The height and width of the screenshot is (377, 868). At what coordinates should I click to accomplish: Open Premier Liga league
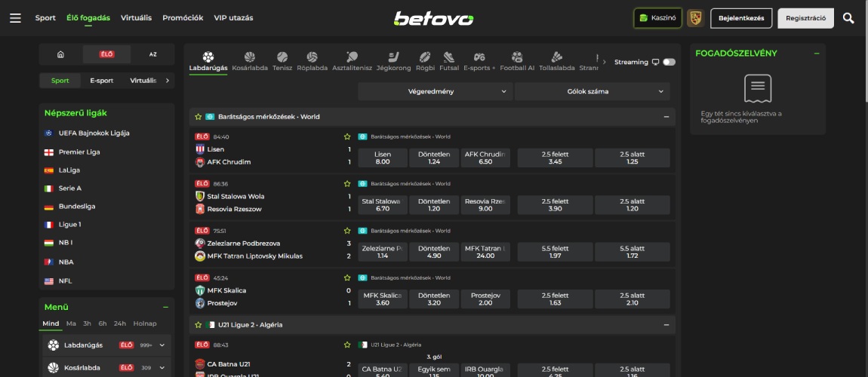coord(79,152)
